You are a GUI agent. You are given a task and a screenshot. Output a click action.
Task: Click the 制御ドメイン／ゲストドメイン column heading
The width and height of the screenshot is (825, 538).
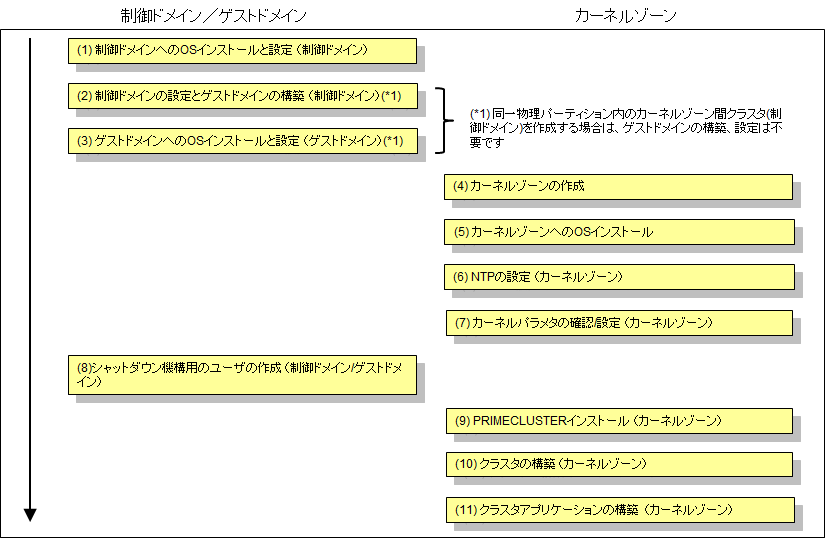[213, 16]
